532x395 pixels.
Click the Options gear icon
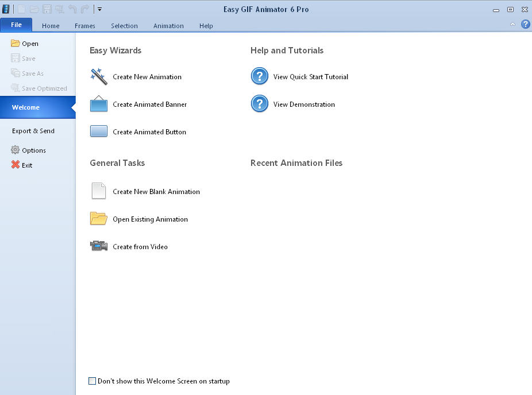(x=16, y=150)
